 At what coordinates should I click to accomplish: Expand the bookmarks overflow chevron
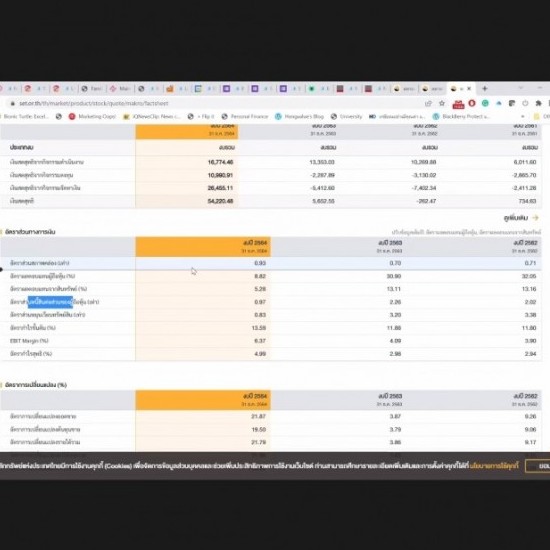(522, 116)
